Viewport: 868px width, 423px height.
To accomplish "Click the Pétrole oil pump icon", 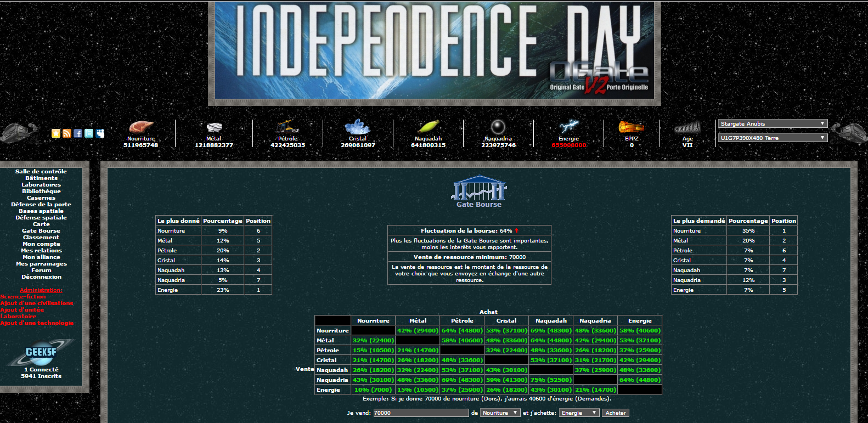I will click(288, 127).
